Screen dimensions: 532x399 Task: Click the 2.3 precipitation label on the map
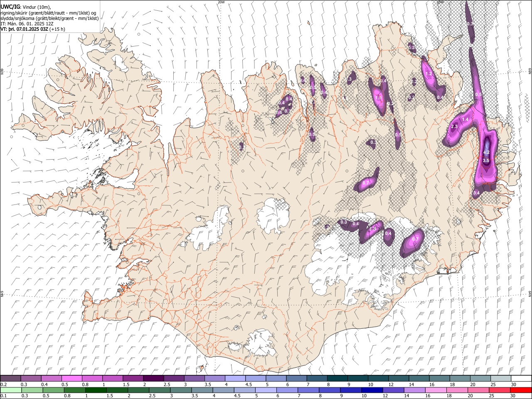click(454, 126)
